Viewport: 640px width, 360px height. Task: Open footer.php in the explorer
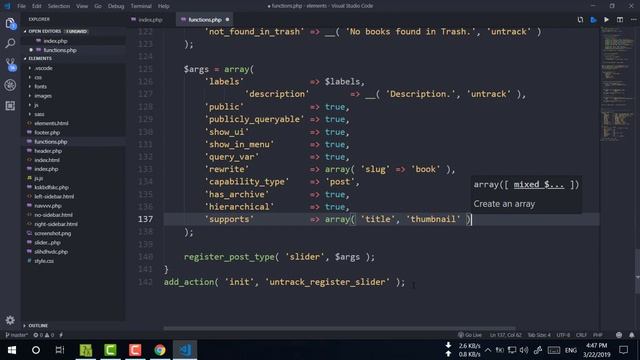(x=47, y=133)
